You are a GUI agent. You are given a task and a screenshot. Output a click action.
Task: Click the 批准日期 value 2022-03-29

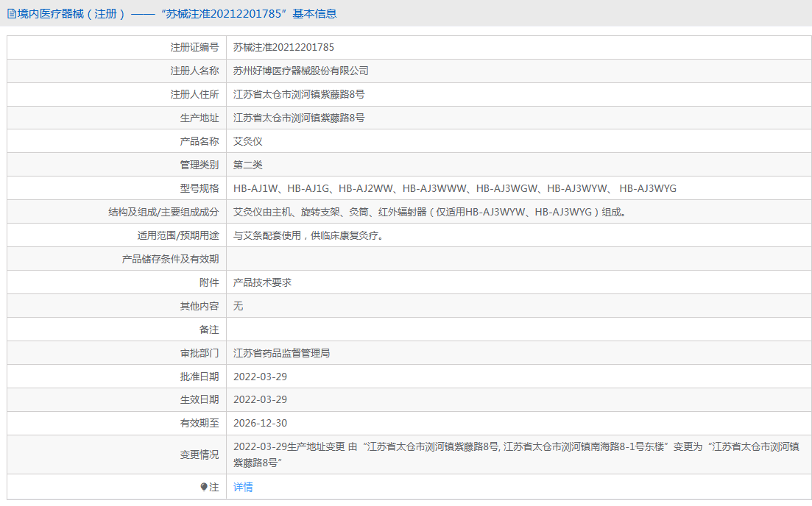coord(260,377)
